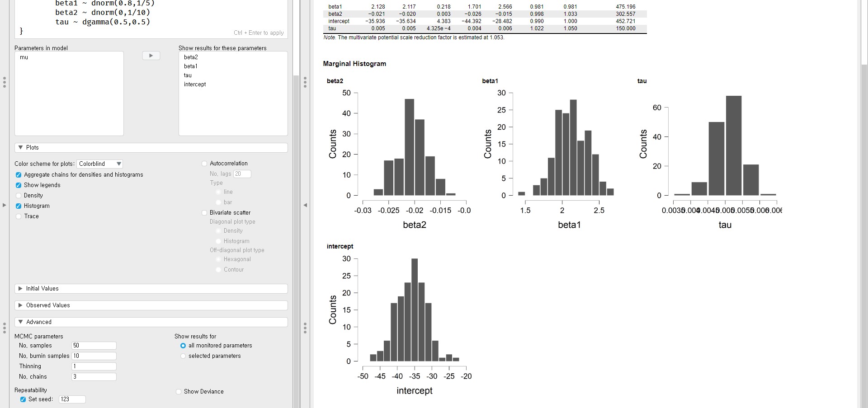Enable the Density plot checkbox
Image resolution: width=868 pixels, height=408 pixels.
tap(19, 196)
